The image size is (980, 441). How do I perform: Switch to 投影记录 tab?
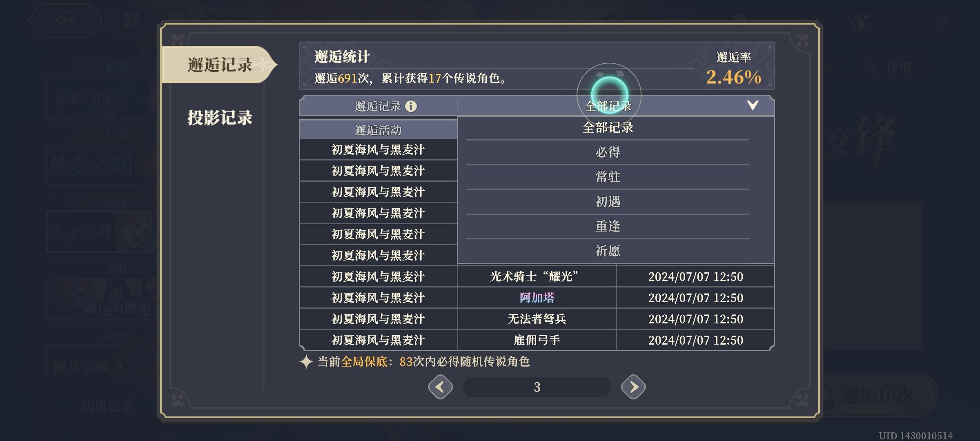click(x=220, y=118)
